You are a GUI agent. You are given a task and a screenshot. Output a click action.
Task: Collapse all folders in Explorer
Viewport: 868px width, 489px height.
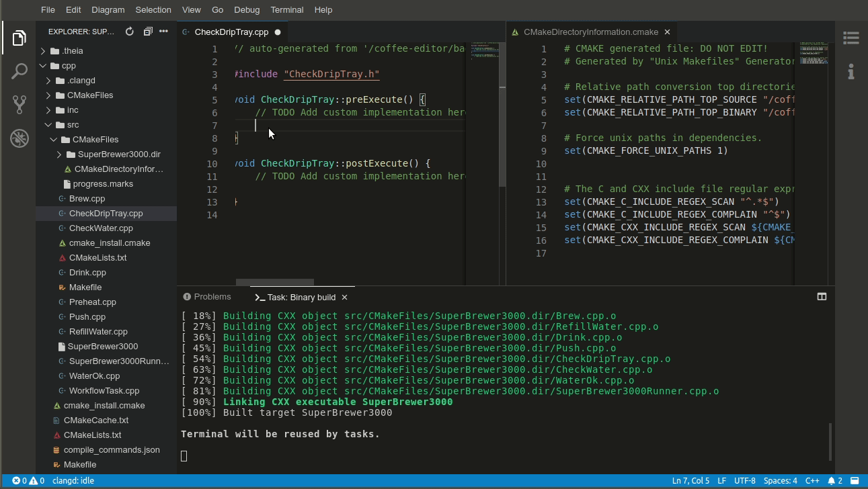148,32
